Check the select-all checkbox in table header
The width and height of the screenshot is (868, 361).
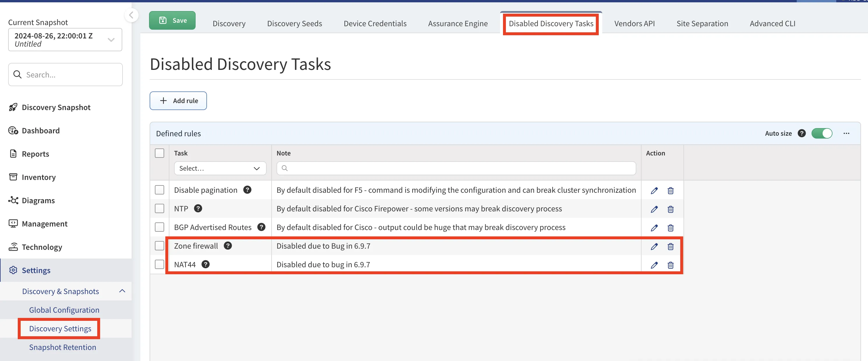pos(160,153)
